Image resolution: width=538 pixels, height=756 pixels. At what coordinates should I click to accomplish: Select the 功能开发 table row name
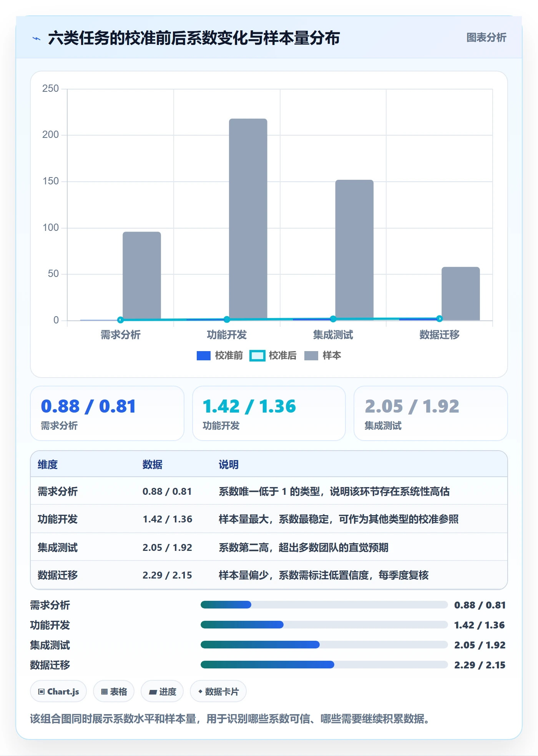pyautogui.click(x=58, y=519)
